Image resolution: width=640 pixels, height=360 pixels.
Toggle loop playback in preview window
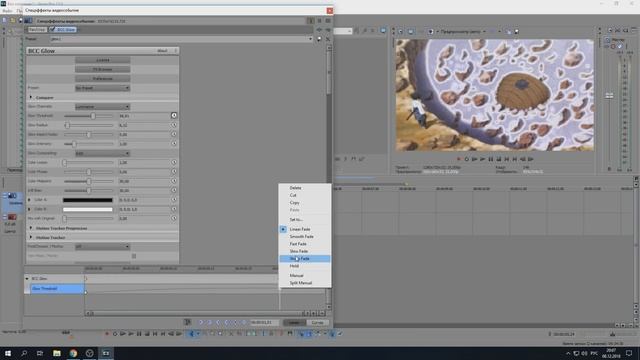click(467, 159)
